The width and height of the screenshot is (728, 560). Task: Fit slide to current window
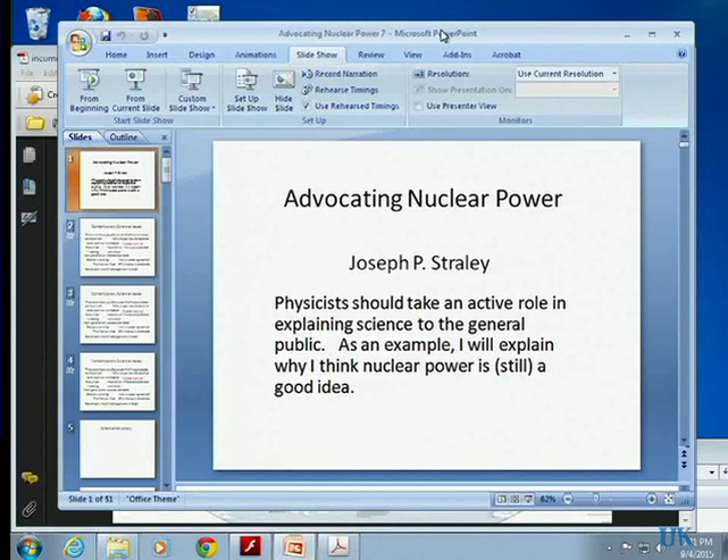[669, 499]
